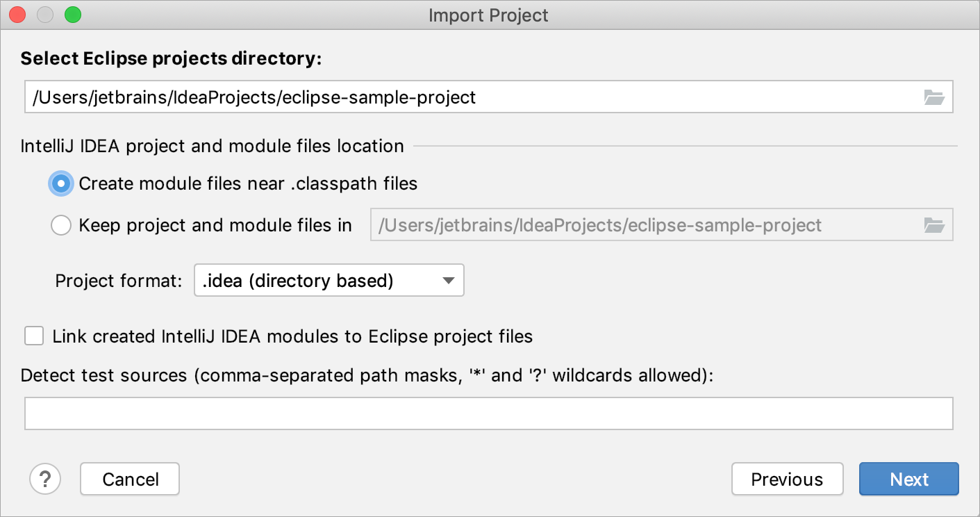Select "Create module files near .classpath files"

(x=61, y=183)
